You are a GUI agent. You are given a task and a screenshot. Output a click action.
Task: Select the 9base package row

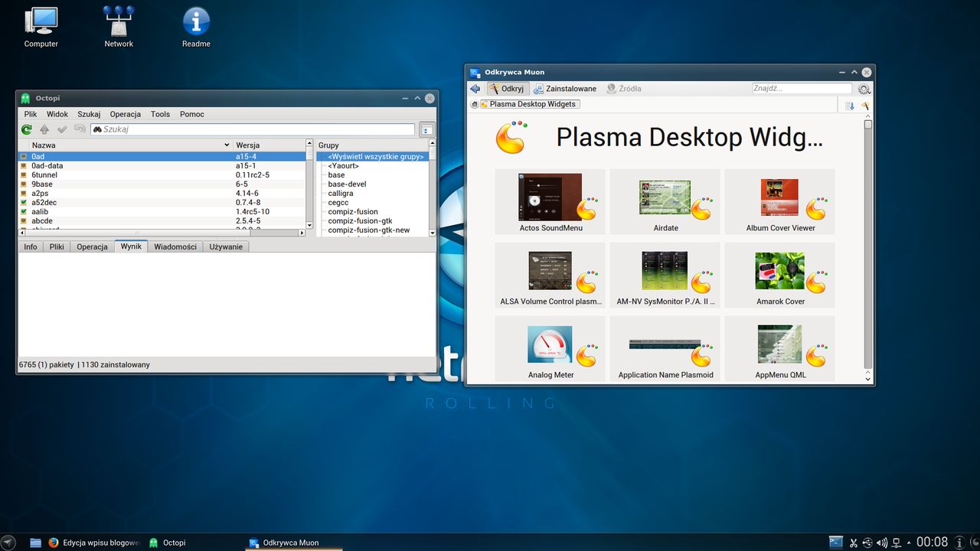(x=162, y=184)
